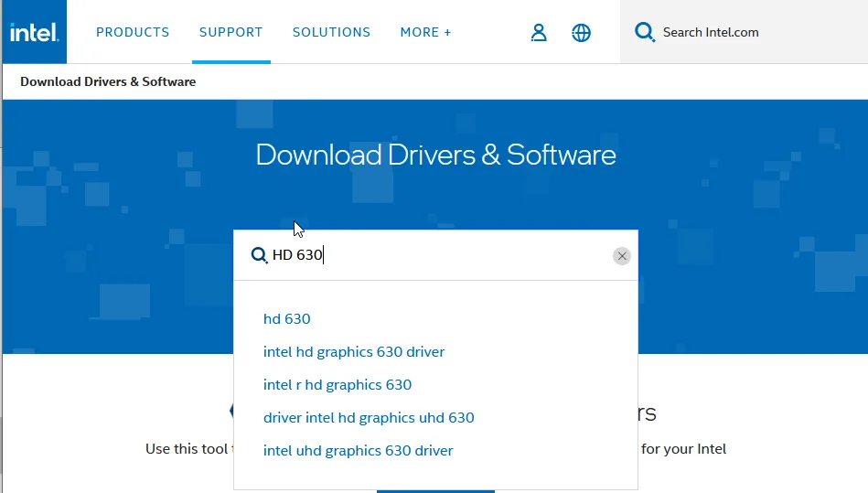Image resolution: width=868 pixels, height=493 pixels.
Task: Select 'driver intel hd graphics uhd 630'
Action: [369, 418]
